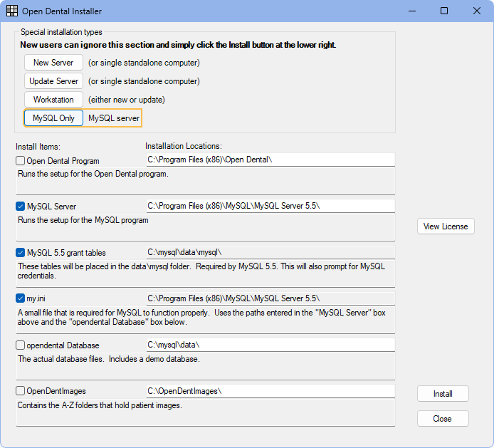Uncheck MySQL 5.5 grant tables checkbox
Image resolution: width=494 pixels, height=448 pixels.
(x=20, y=253)
